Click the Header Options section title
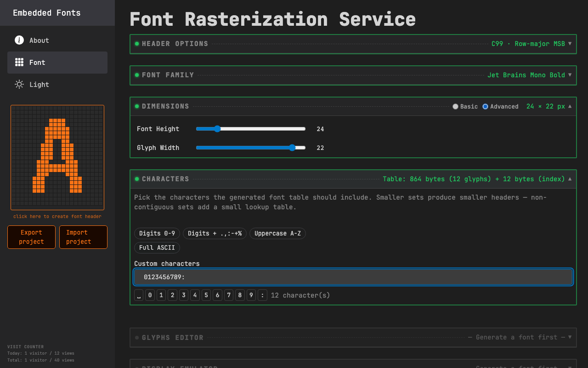 175,44
